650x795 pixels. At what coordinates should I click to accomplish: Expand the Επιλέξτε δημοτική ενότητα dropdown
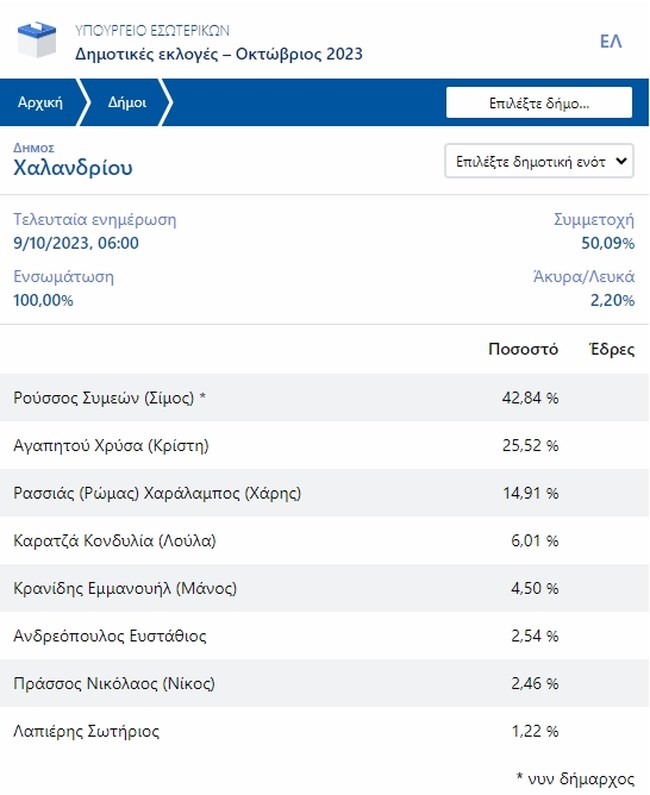pos(538,161)
